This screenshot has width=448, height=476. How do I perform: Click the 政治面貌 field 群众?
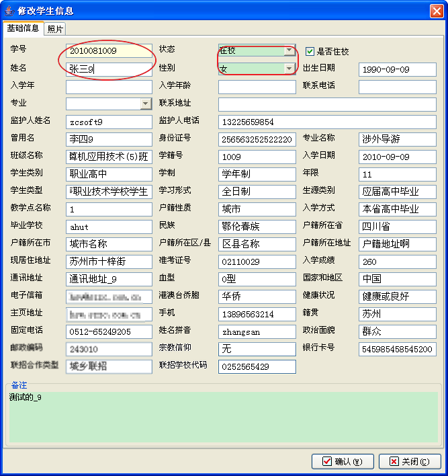coord(398,332)
